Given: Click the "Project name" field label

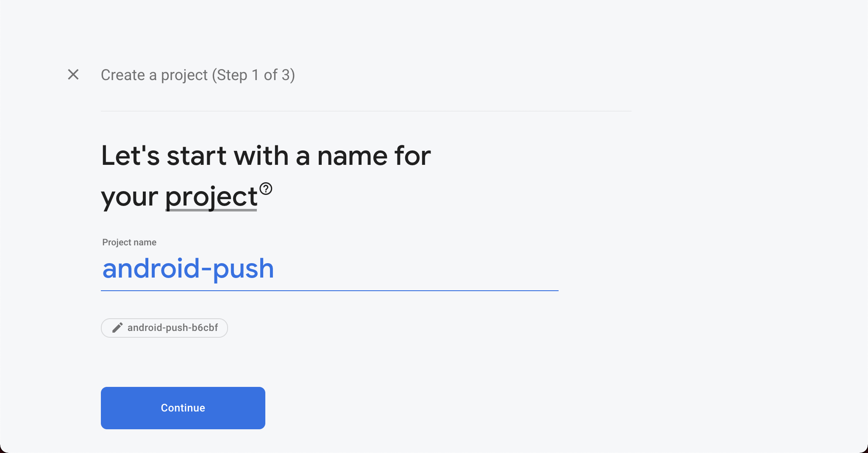Looking at the screenshot, I should (x=129, y=242).
